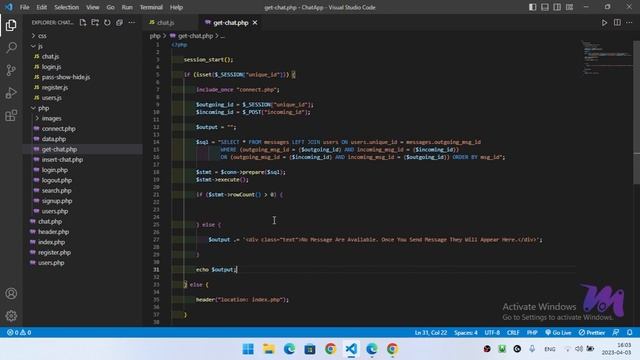Click Prettier status bar item

592,333
